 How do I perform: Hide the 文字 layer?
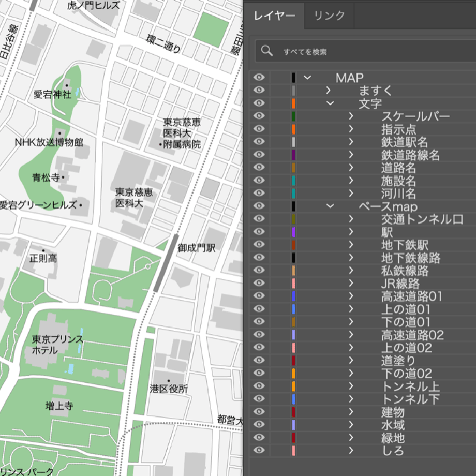point(259,103)
